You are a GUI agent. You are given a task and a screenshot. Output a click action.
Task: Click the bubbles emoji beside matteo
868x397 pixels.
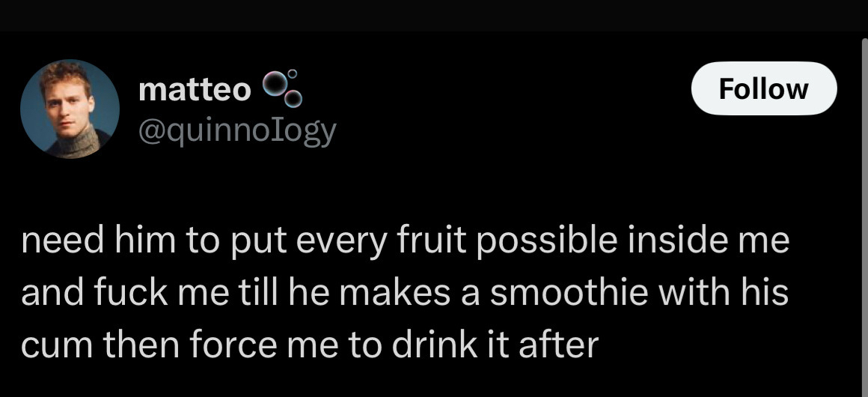pos(284,88)
